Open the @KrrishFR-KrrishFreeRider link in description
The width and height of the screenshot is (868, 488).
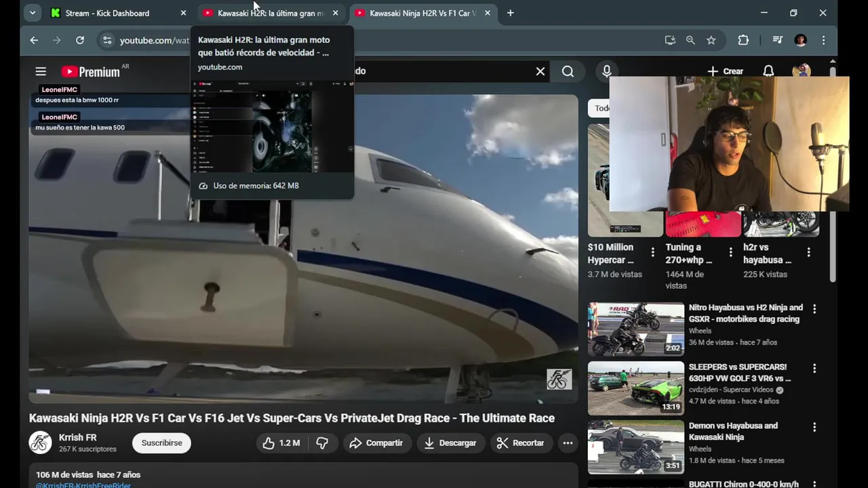point(83,485)
